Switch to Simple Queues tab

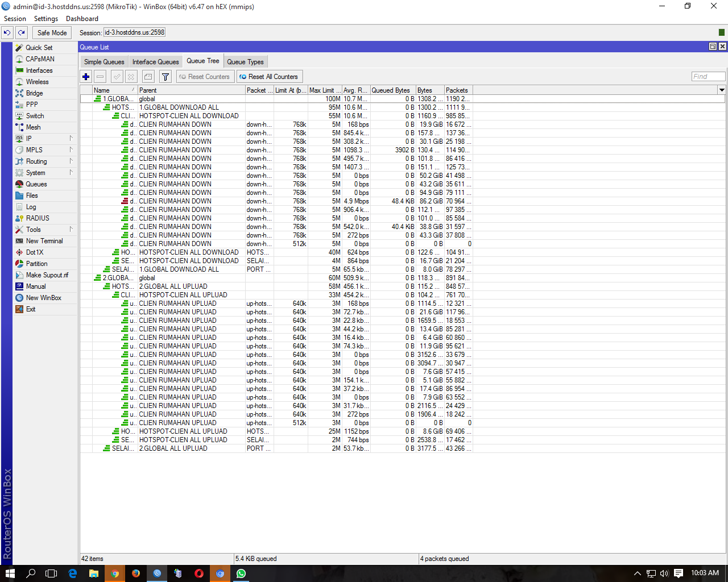point(104,62)
